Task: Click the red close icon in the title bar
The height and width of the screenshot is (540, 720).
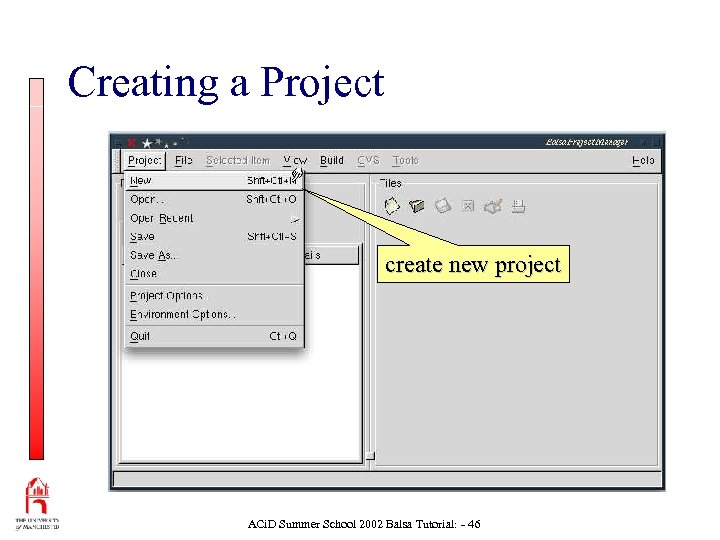Action: (132, 143)
